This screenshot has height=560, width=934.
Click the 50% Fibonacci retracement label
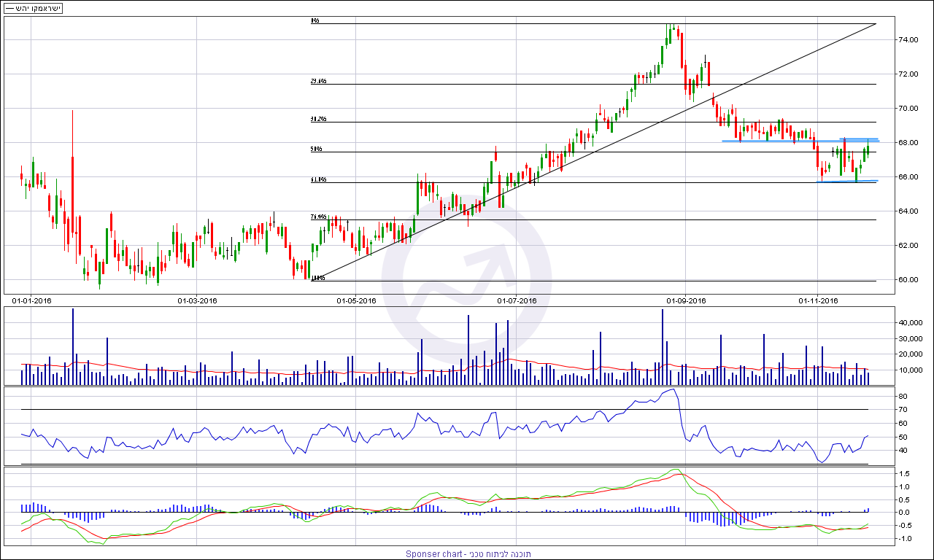316,149
